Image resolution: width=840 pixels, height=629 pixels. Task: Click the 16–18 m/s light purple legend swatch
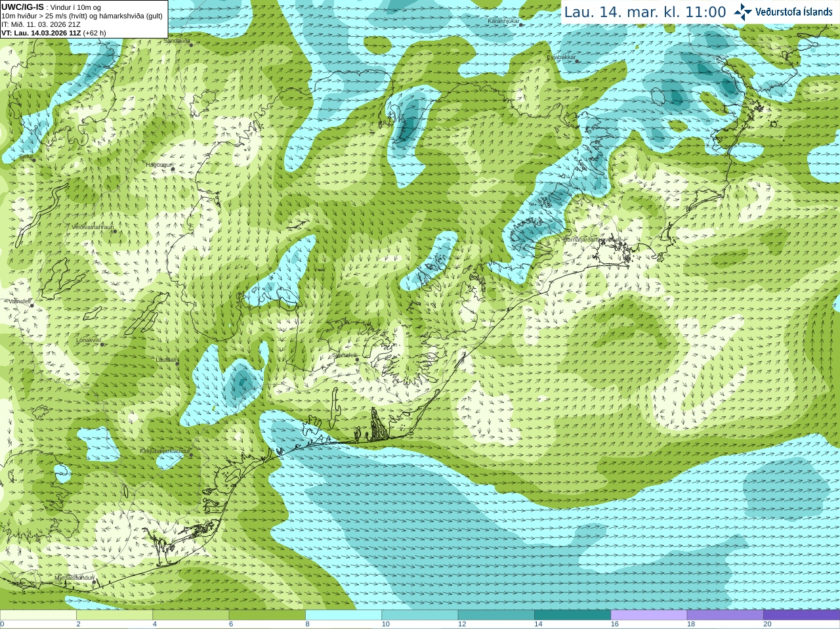pos(649,615)
